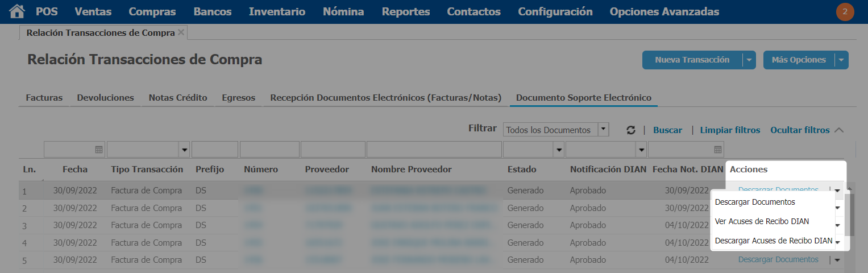The width and height of the screenshot is (868, 273).
Task: Choose Descargar Acuses de Recibo DIAN
Action: pos(773,241)
